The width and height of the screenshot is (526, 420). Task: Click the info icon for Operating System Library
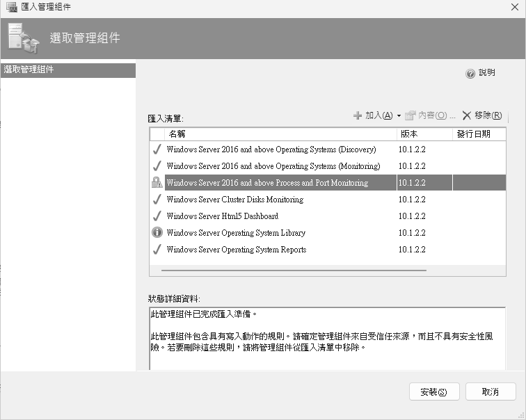157,232
